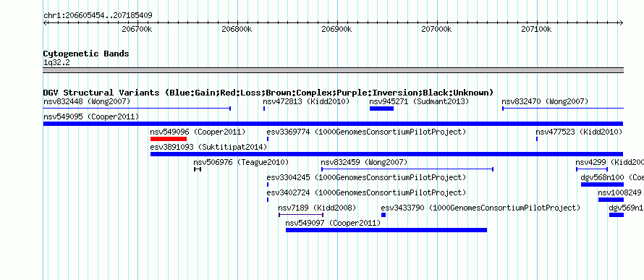Click the chr1:206605454..207185409 coordinate label
The height and width of the screenshot is (280, 644).
click(98, 16)
